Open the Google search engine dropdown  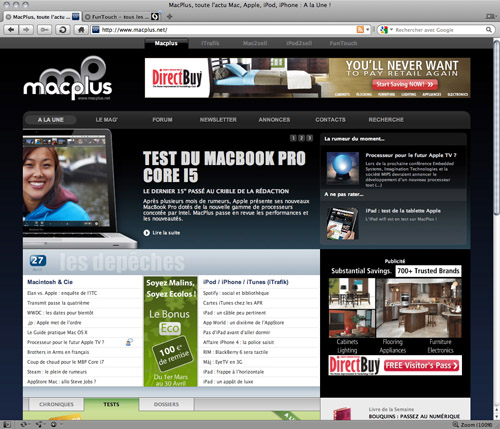coord(387,30)
